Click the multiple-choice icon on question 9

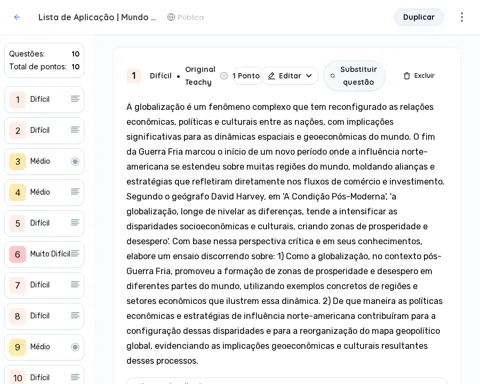75,347
